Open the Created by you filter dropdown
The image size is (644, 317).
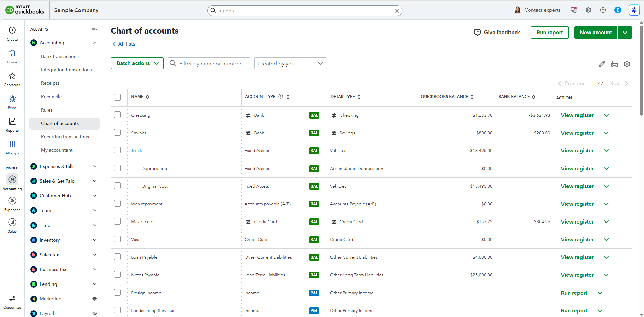point(290,63)
